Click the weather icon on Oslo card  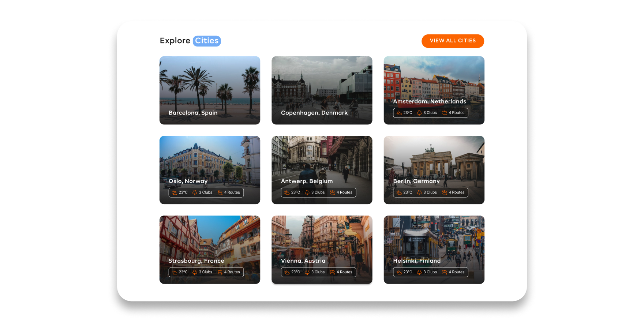(175, 193)
